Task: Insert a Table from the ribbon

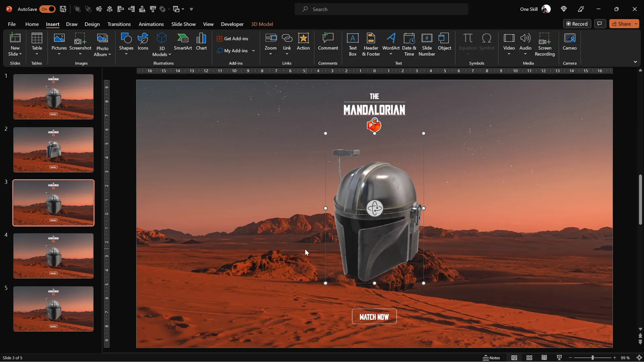Action: [37, 44]
